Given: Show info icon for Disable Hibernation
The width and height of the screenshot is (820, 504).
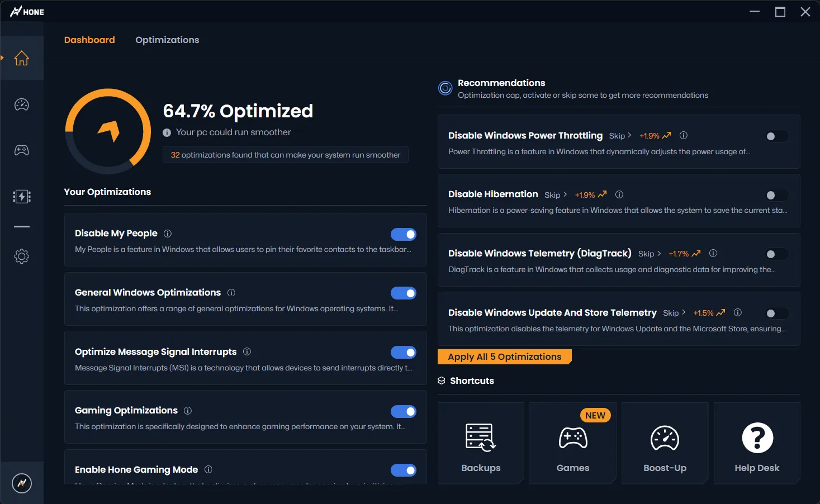Looking at the screenshot, I should (619, 194).
